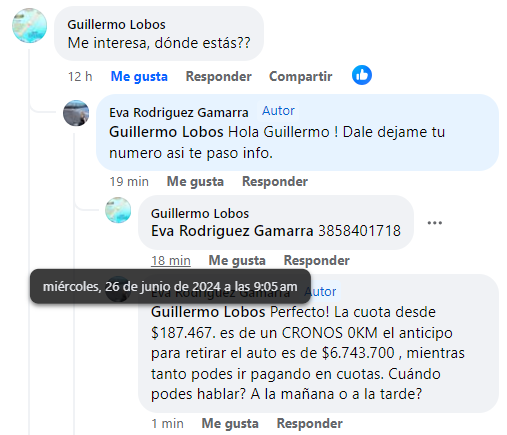The width and height of the screenshot is (507, 435).
Task: Click the tagged Guillermo Lobos mention before 'Perfecto!'
Action: point(208,312)
